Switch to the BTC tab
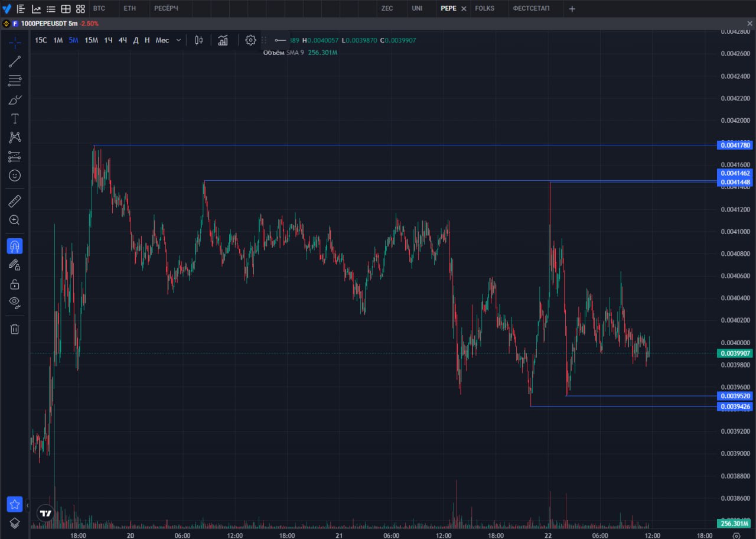This screenshot has width=756, height=539. (x=99, y=9)
